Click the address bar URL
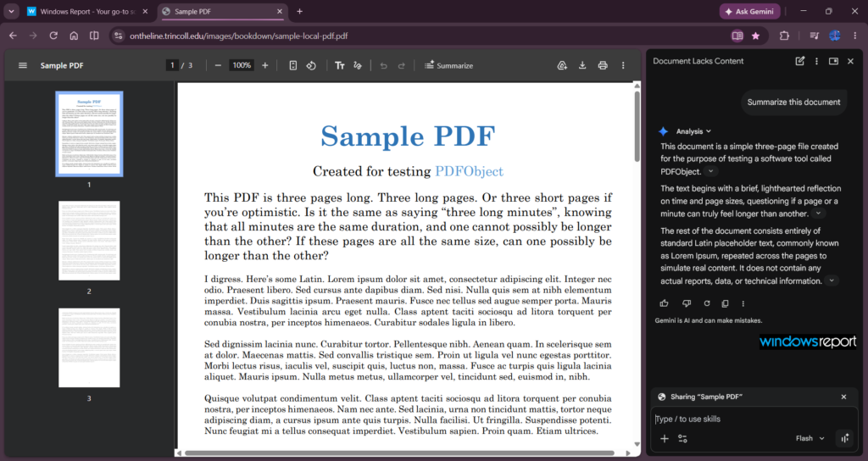This screenshot has height=461, width=868. click(x=238, y=36)
